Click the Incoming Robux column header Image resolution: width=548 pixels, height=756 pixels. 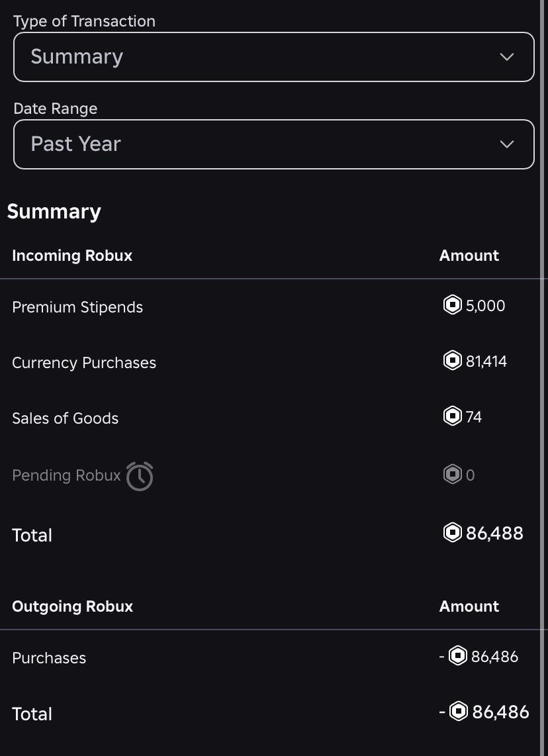click(x=72, y=256)
